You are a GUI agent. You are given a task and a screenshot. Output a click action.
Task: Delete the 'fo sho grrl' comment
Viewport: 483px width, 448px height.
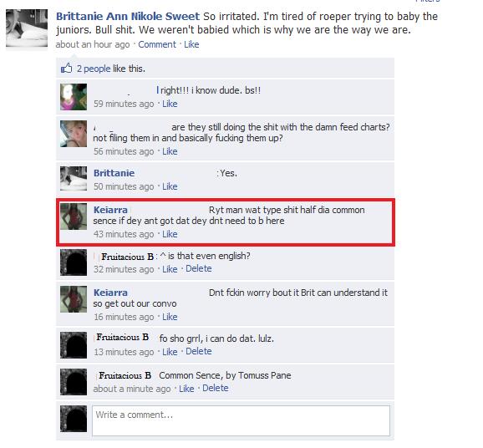click(x=199, y=351)
